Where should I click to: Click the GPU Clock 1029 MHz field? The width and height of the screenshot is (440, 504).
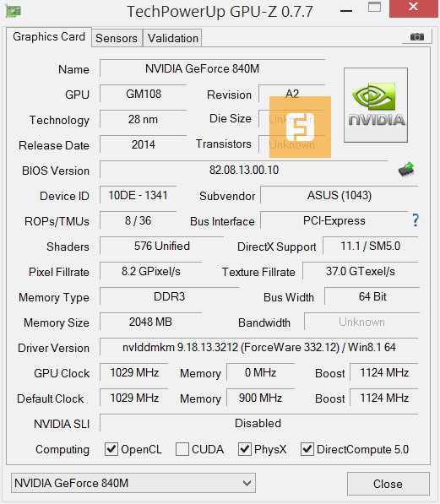point(134,372)
